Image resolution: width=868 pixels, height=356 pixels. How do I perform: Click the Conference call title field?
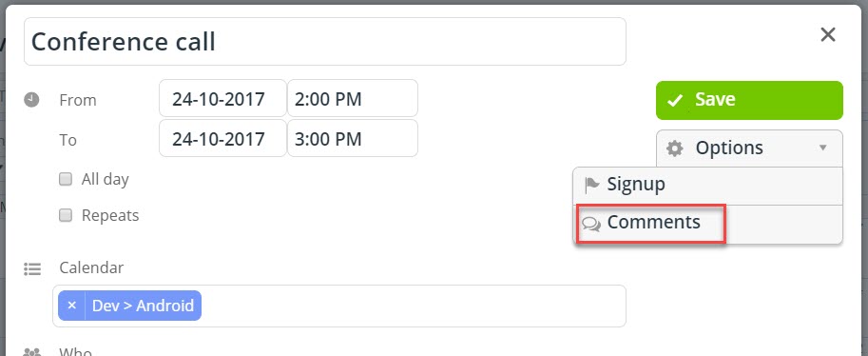(325, 42)
